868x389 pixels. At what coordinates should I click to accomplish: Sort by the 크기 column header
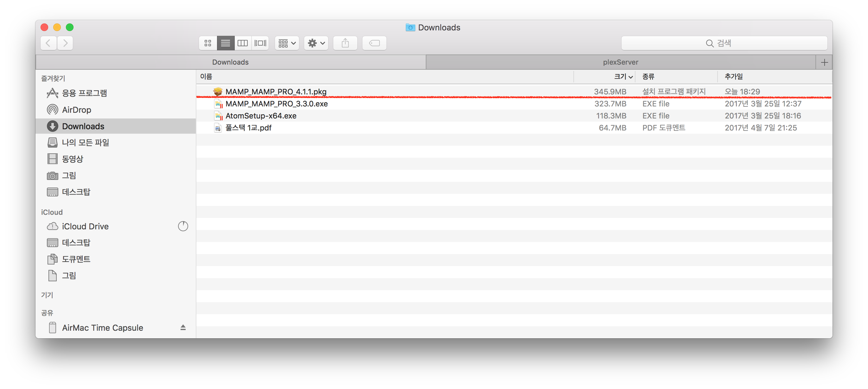click(x=604, y=77)
